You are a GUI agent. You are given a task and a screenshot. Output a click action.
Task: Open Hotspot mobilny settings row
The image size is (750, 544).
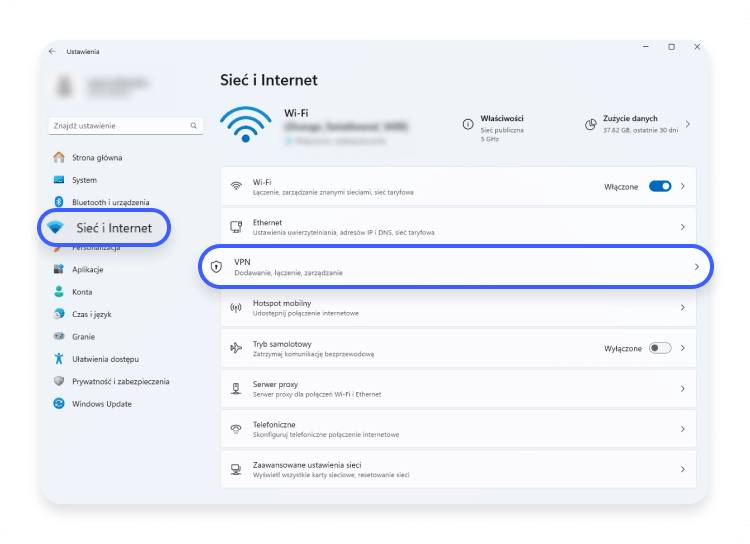[x=458, y=307]
